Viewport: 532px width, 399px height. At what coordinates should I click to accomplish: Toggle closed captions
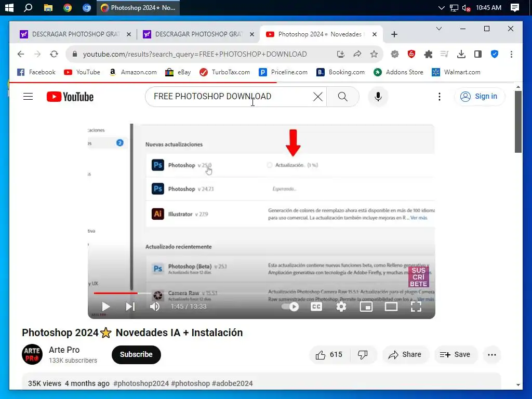click(316, 307)
